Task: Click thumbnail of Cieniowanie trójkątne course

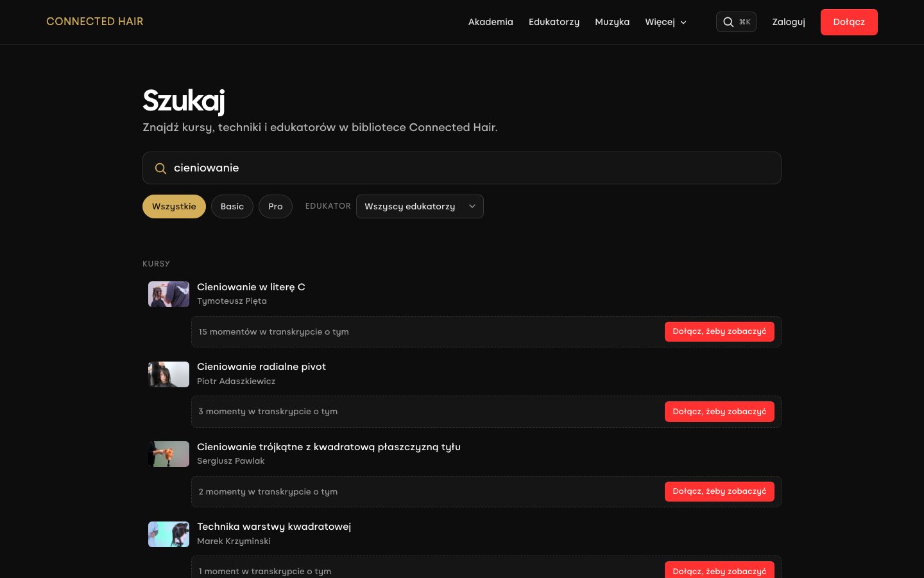Action: tap(169, 454)
